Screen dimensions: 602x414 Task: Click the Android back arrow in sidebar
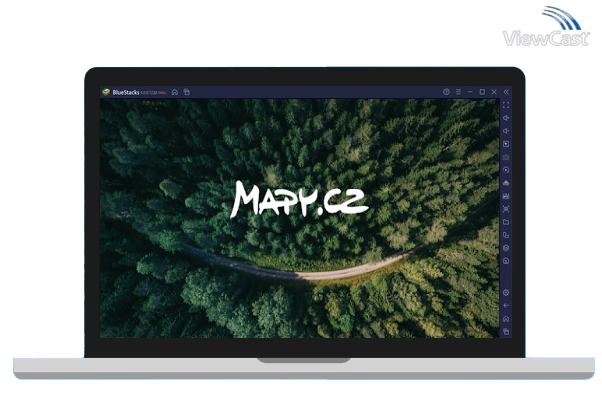(x=506, y=306)
